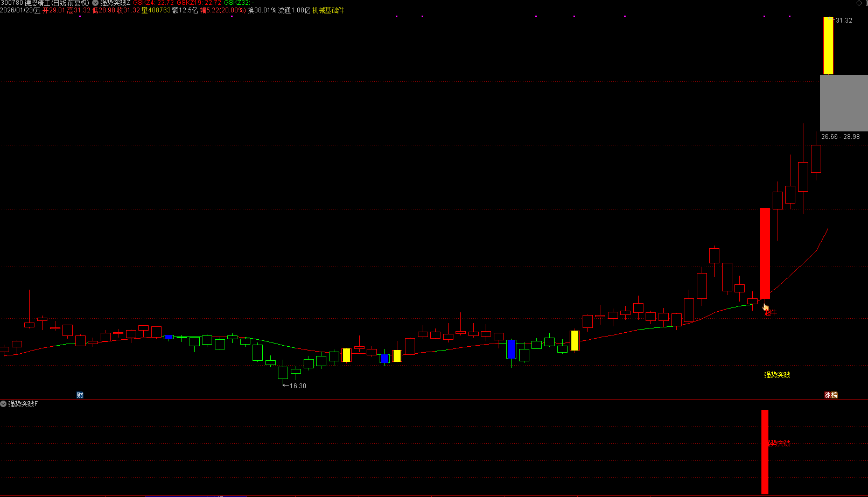This screenshot has width=868, height=497.
Task: Click the high price 高31.32 in header
Action: coord(79,10)
